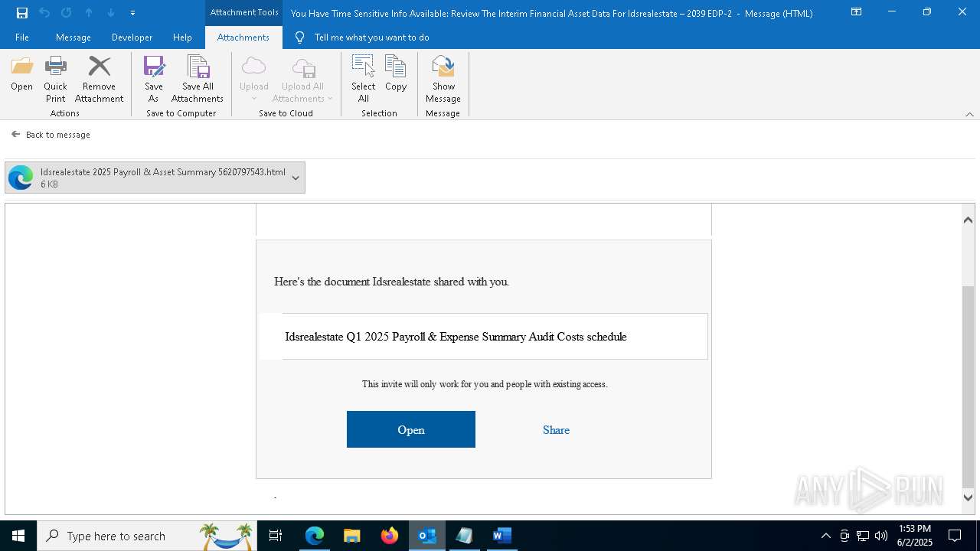The width and height of the screenshot is (980, 551).
Task: Switch to the Message ribbon tab
Action: point(73,37)
